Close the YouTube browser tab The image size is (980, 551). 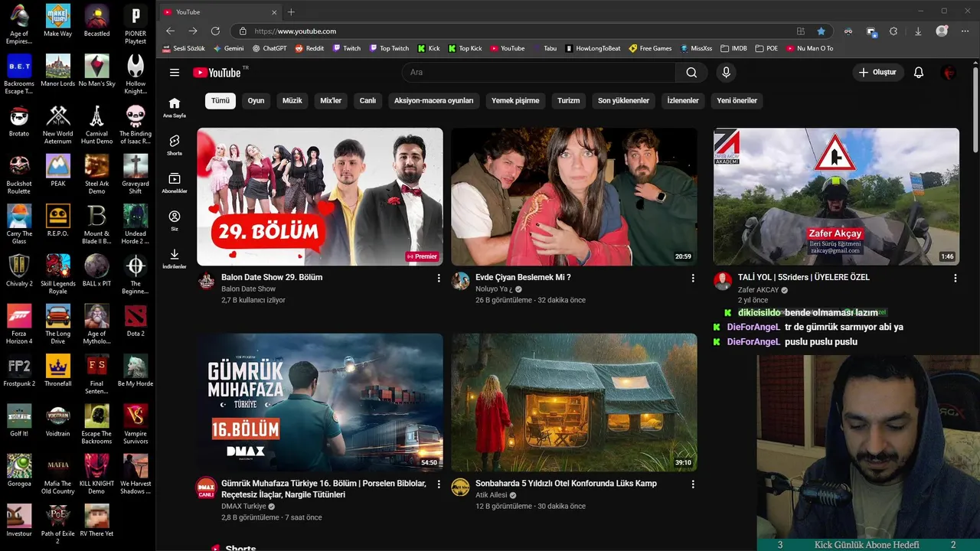(x=274, y=12)
